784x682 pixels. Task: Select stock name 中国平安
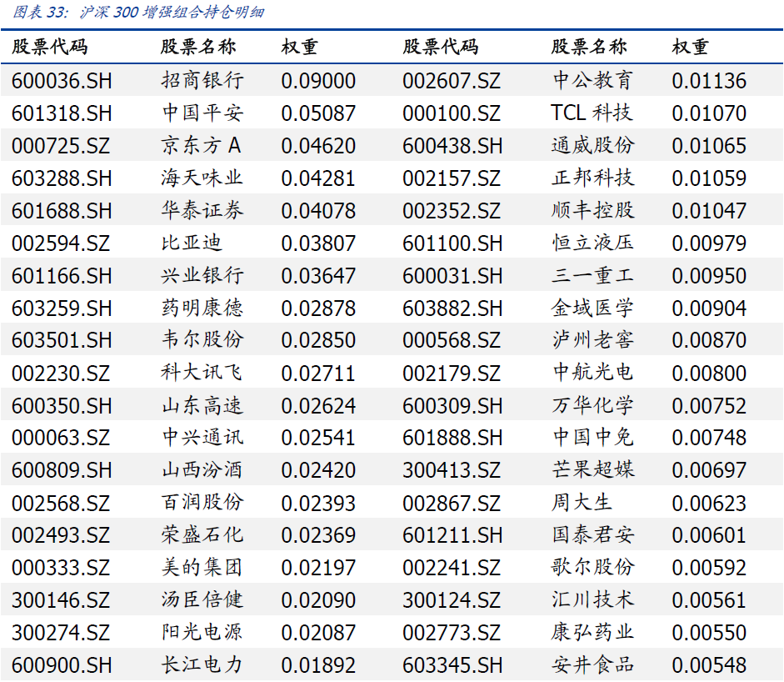coord(202,113)
